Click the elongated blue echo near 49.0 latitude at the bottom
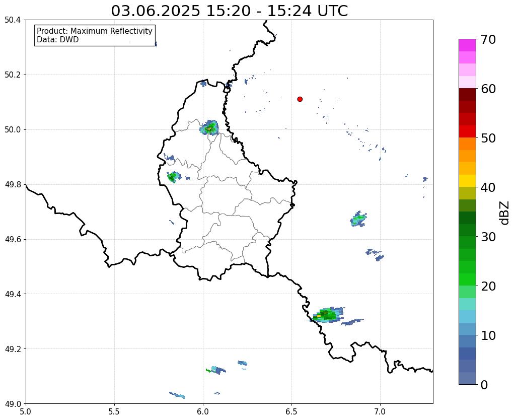 177,395
